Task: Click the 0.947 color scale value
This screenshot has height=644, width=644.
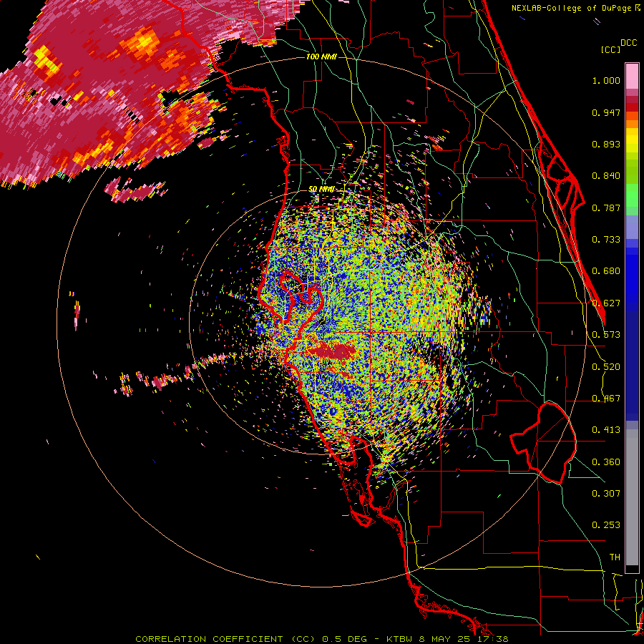Action: pos(606,112)
